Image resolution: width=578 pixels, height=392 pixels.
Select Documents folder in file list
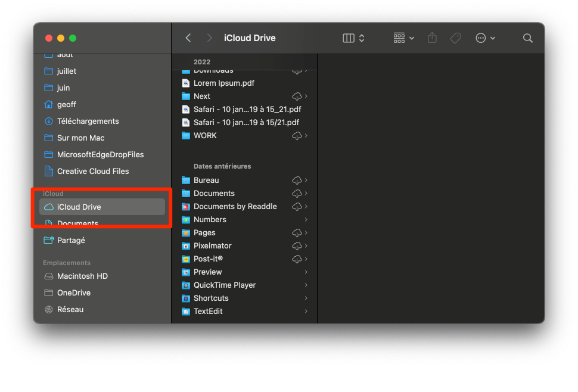pos(244,194)
